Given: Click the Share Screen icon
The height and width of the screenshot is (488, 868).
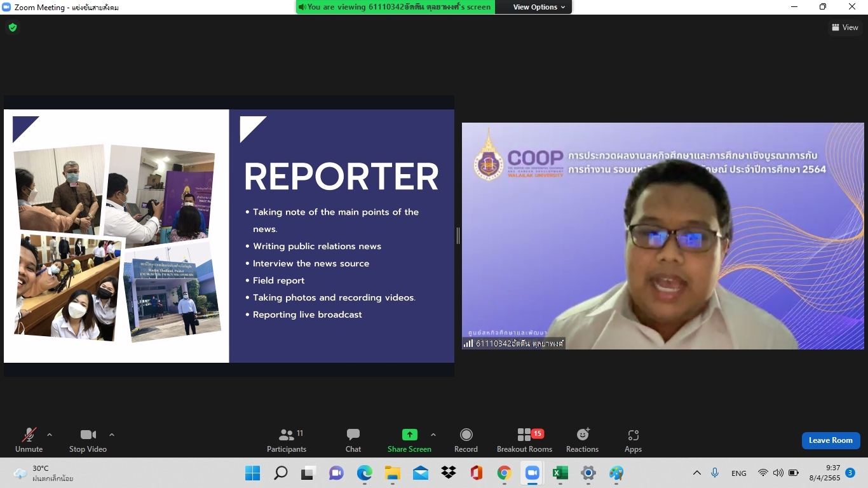Looking at the screenshot, I should click(409, 435).
